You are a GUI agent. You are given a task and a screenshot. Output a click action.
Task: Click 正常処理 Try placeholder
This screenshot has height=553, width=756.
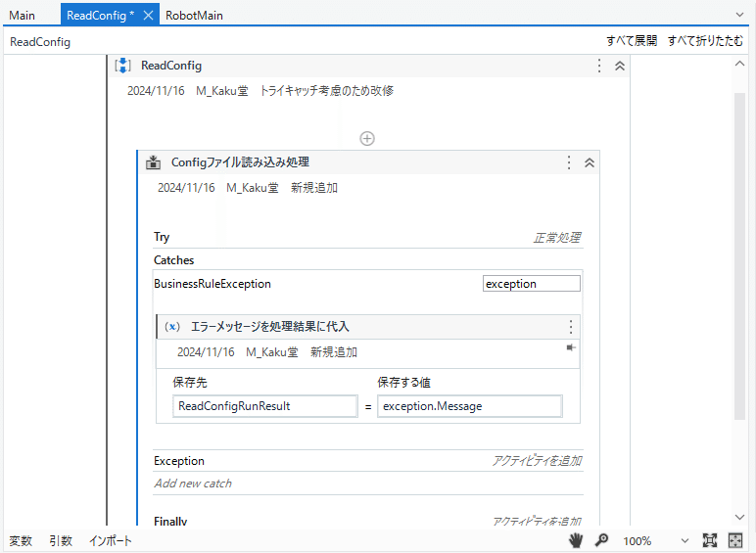tap(557, 238)
